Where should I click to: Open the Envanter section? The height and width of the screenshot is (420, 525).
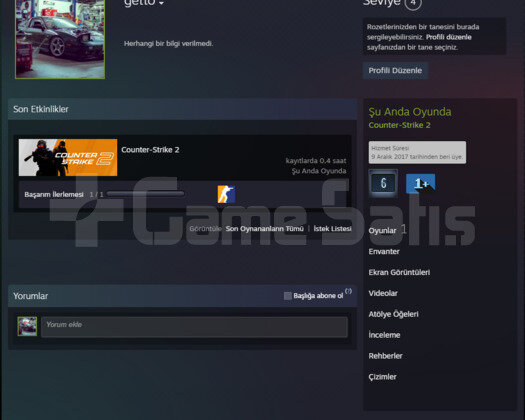(384, 252)
